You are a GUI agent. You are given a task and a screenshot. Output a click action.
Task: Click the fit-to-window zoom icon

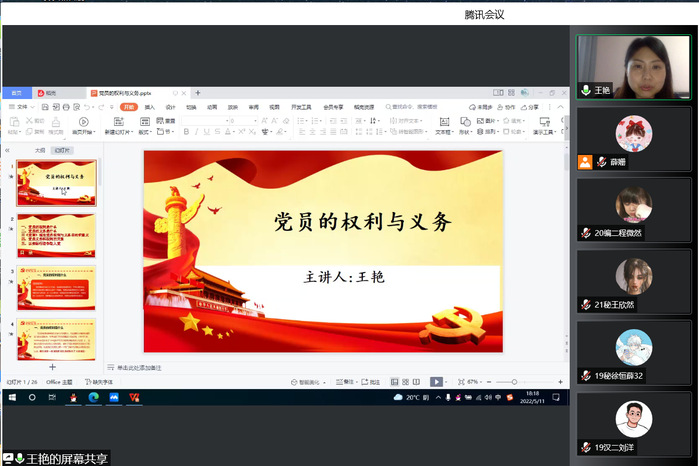tap(461, 382)
